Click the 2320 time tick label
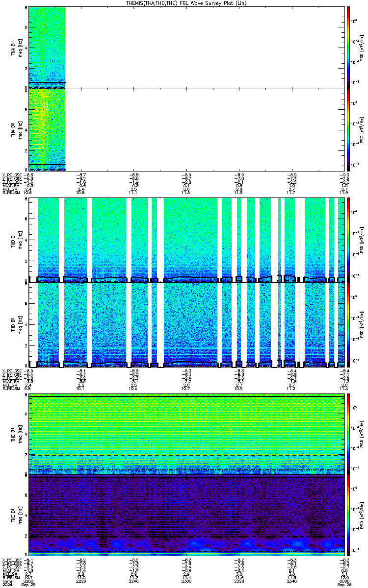 239,582
